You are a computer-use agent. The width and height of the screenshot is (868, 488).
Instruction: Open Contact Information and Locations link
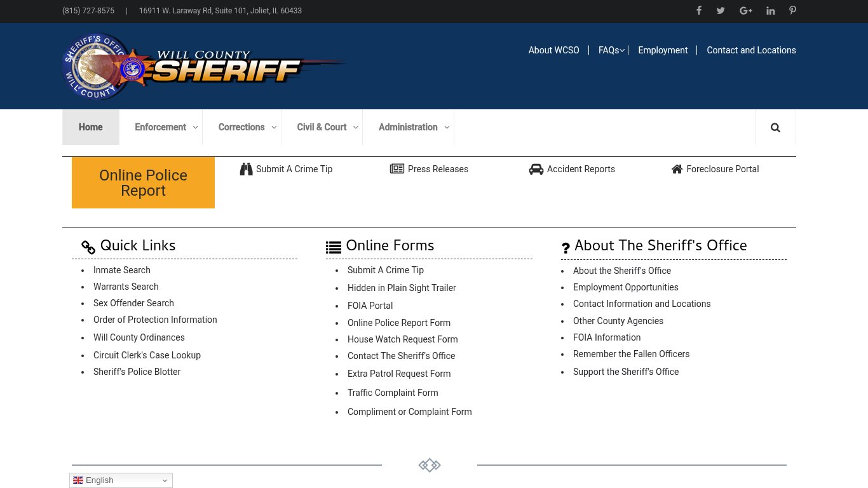tap(642, 304)
